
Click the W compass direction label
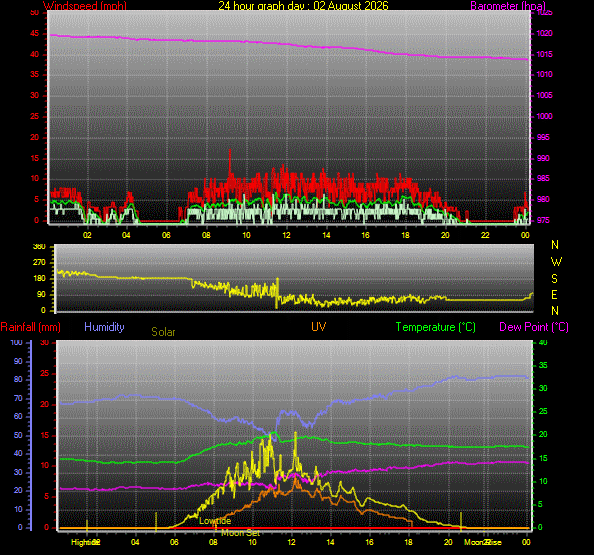[556, 262]
